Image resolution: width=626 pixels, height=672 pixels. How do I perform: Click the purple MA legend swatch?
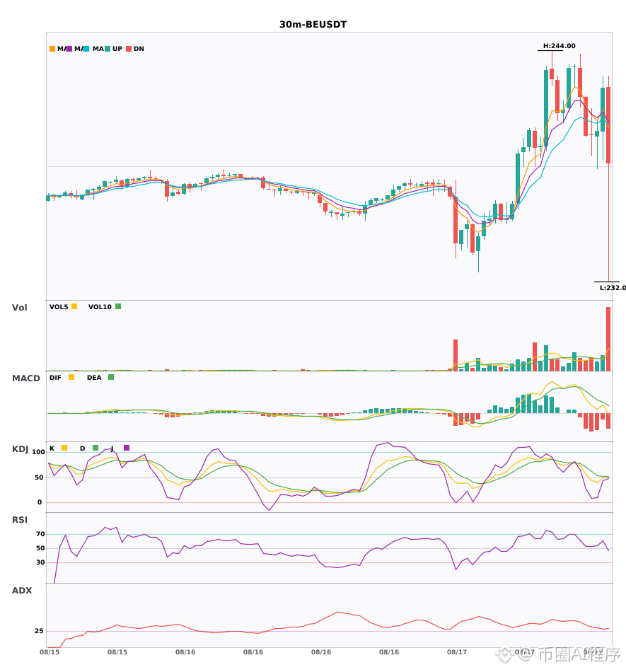(69, 49)
